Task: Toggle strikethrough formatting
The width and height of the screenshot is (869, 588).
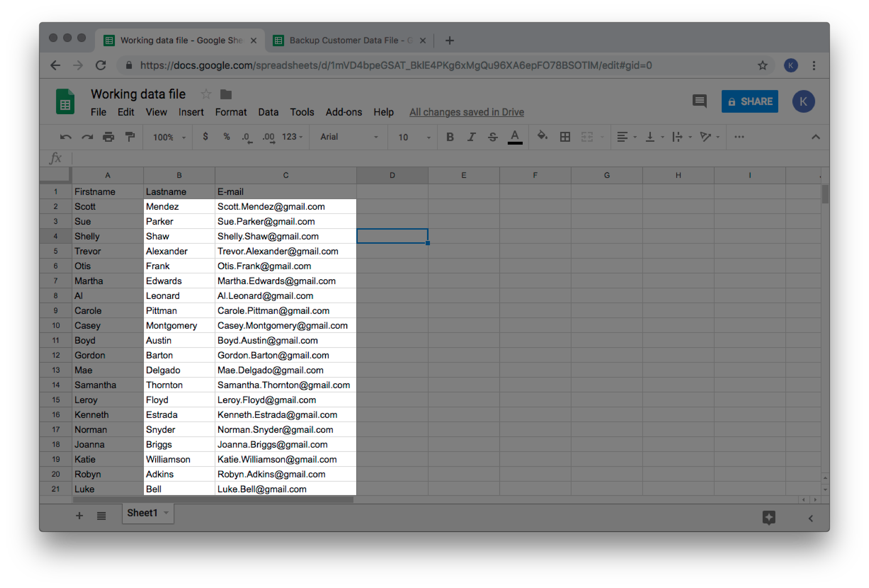Action: point(492,137)
